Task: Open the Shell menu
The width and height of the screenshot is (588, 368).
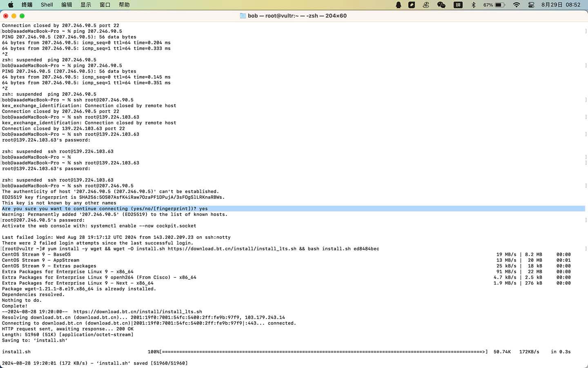Action: coord(47,5)
